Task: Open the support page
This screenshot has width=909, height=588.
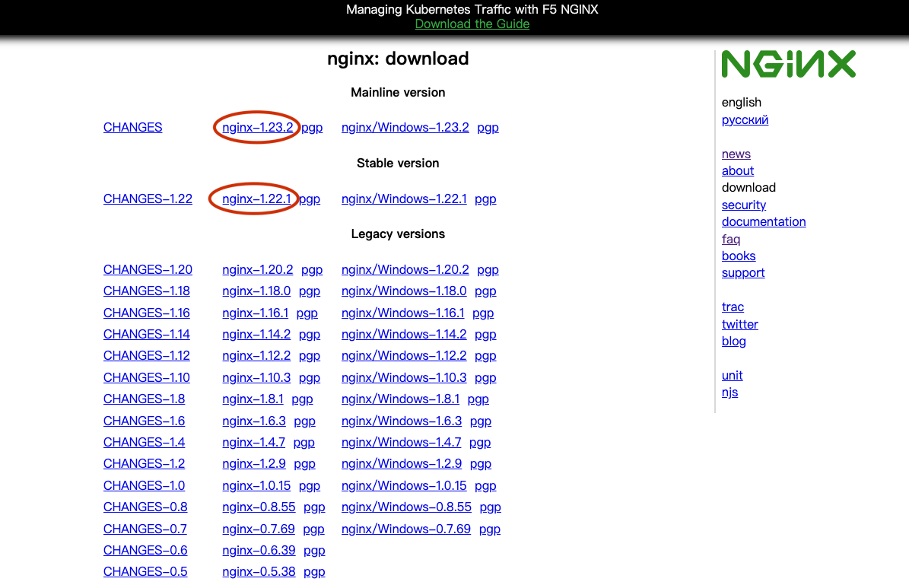Action: pos(743,273)
